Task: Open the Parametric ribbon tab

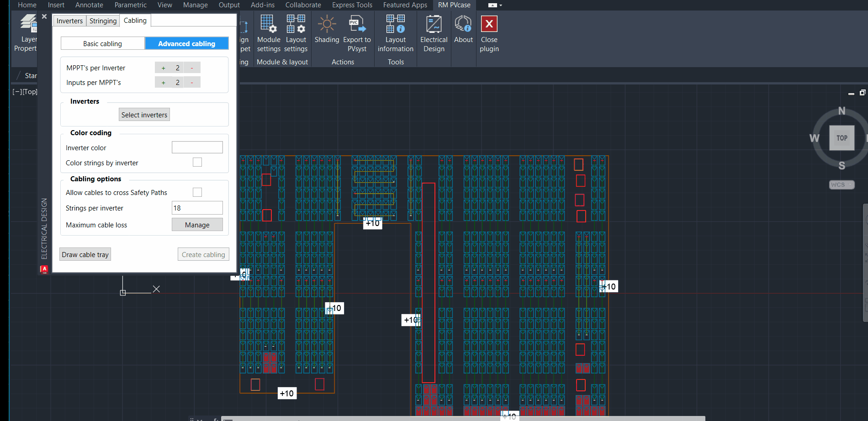Action: (x=130, y=5)
